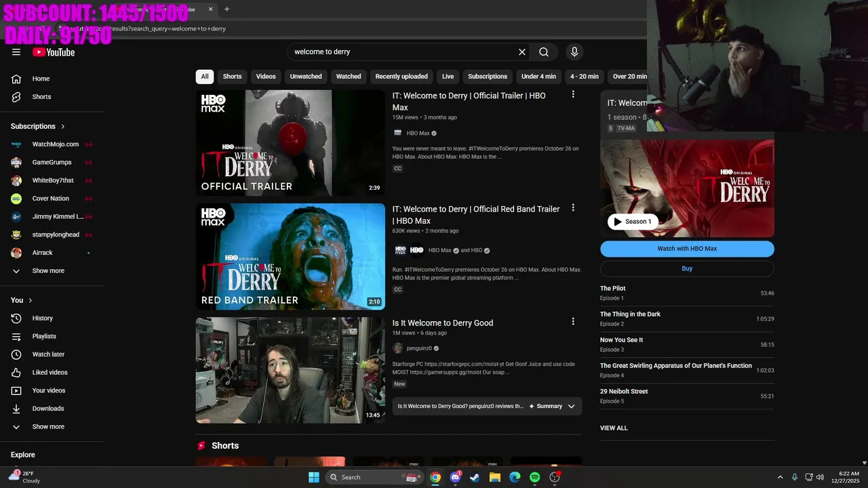The image size is (868, 488).
Task: Open episode The Pilot
Action: pyautogui.click(x=687, y=293)
